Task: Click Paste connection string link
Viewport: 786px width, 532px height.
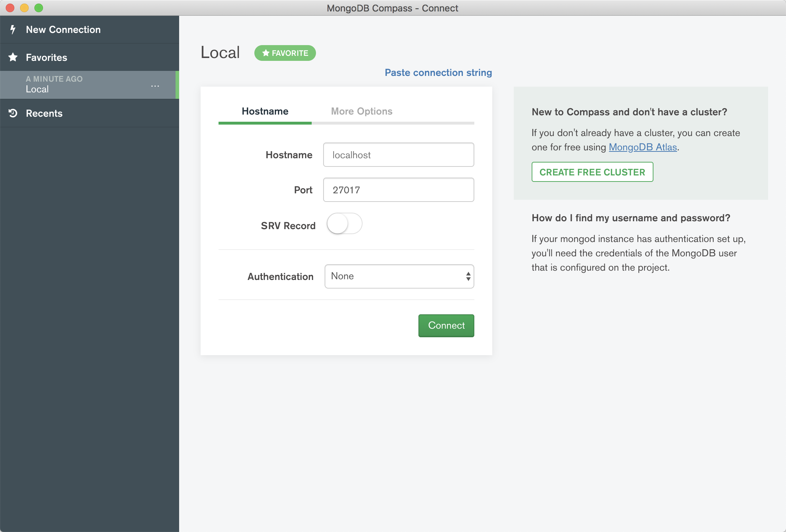Action: 438,73
